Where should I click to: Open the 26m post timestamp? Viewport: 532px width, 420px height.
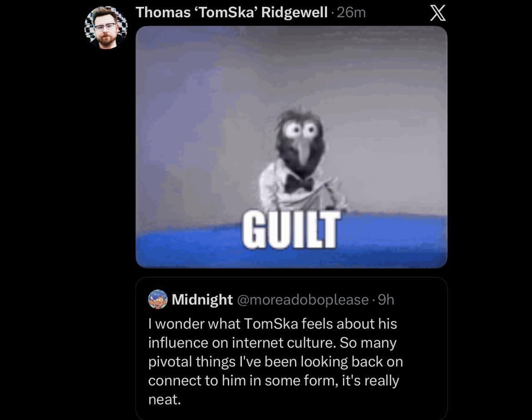pyautogui.click(x=351, y=13)
